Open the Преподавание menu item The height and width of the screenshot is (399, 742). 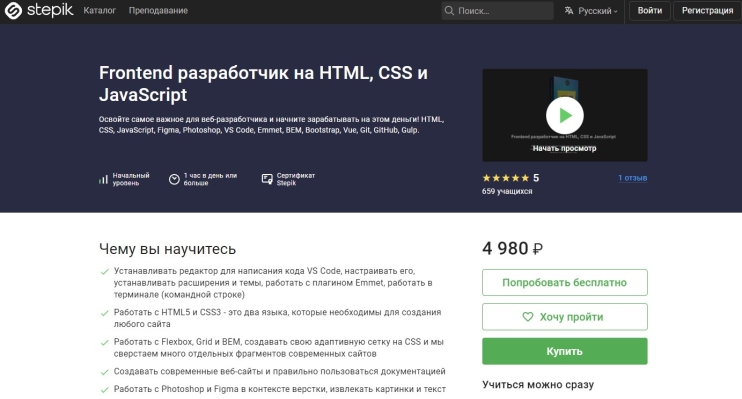click(x=158, y=10)
